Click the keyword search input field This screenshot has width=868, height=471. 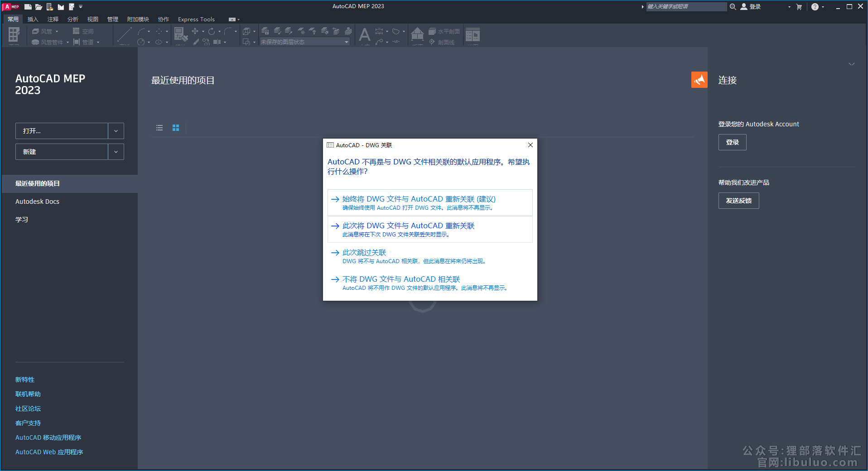point(686,6)
